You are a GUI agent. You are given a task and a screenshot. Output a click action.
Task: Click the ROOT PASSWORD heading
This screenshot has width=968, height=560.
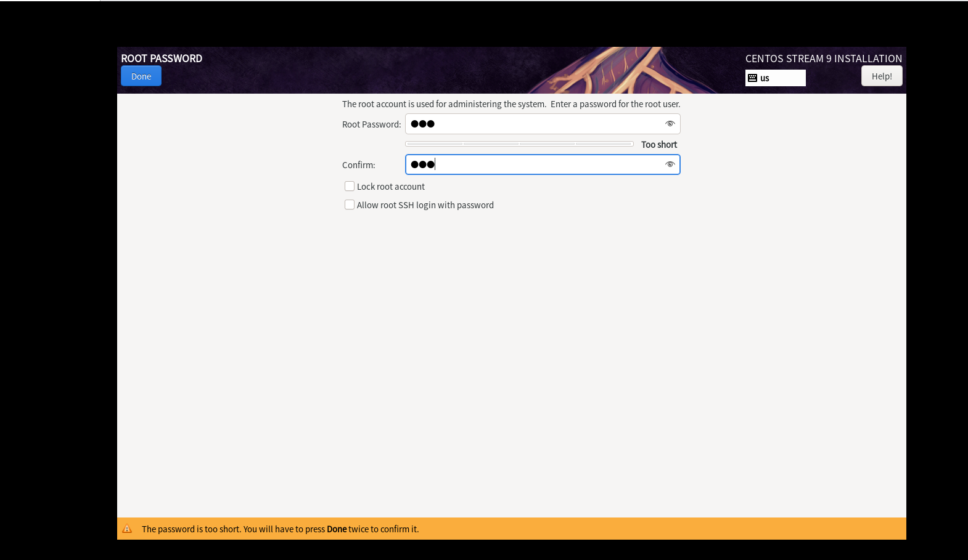tap(162, 58)
